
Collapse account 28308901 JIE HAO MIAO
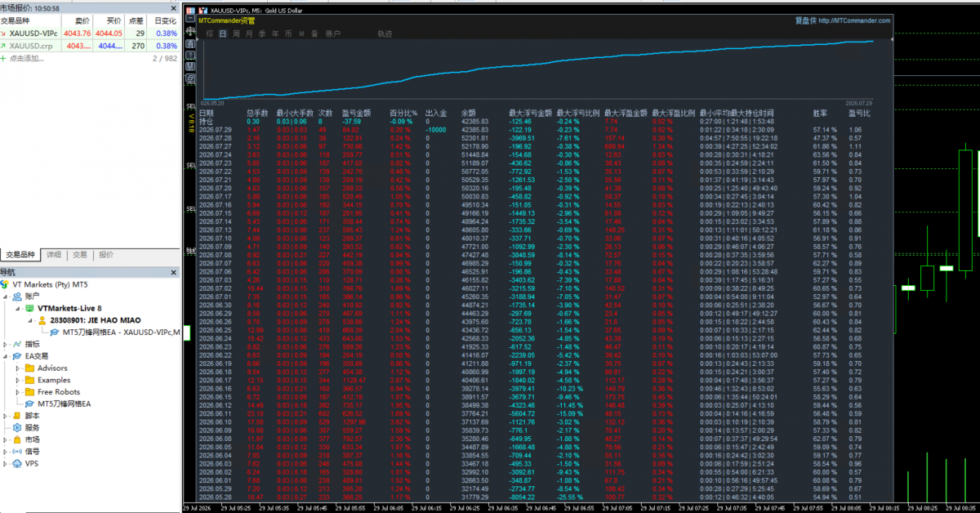pyautogui.click(x=29, y=321)
